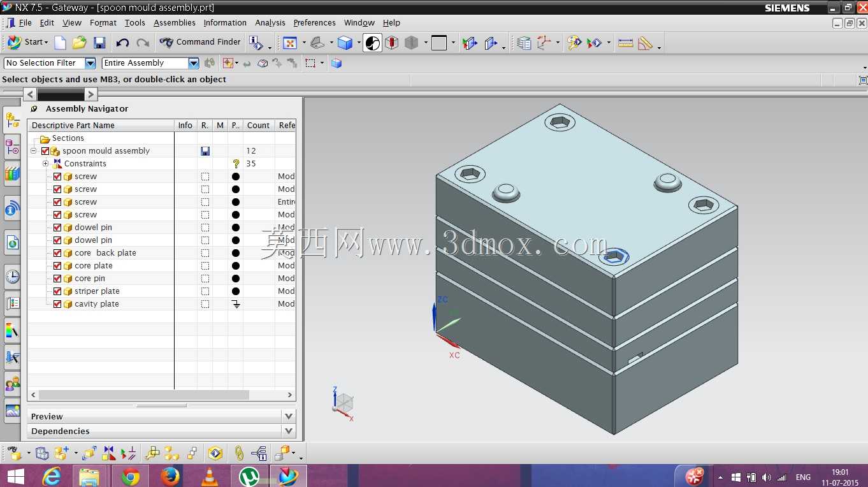
Task: Click the New file icon
Action: [60, 43]
